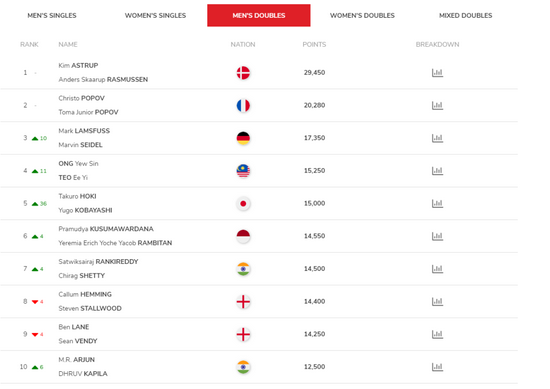Open the Mixed Doubles tab
550x389 pixels.
(x=465, y=15)
